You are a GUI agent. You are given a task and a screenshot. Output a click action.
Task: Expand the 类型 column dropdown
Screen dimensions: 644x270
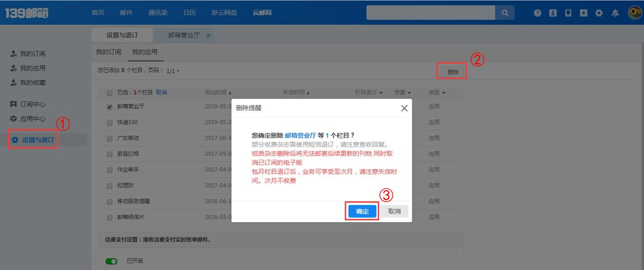coord(436,92)
